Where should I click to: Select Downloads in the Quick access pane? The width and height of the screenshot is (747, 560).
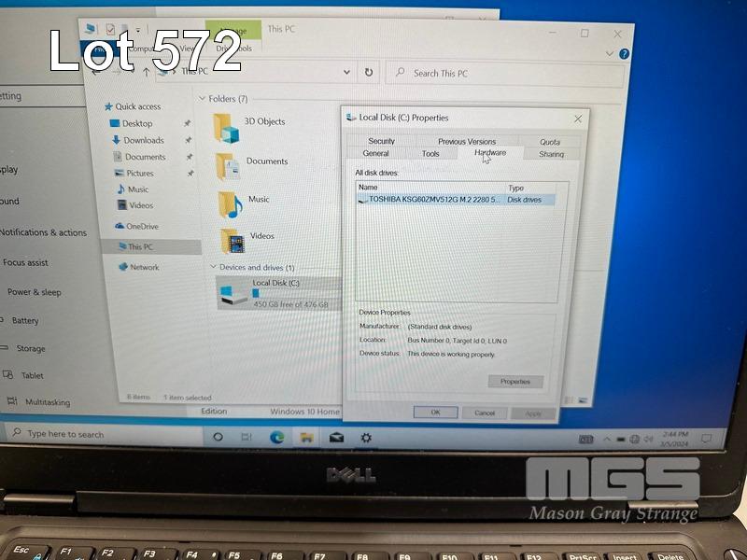(144, 140)
